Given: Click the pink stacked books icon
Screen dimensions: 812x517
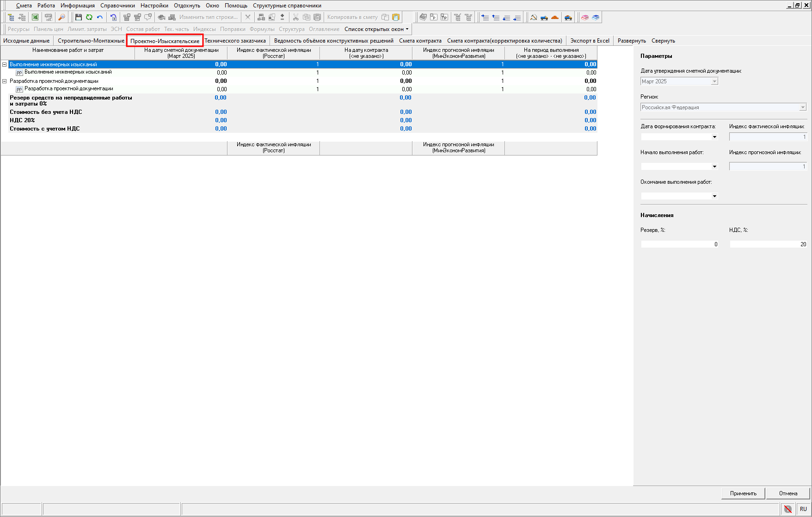Looking at the screenshot, I should [x=585, y=17].
